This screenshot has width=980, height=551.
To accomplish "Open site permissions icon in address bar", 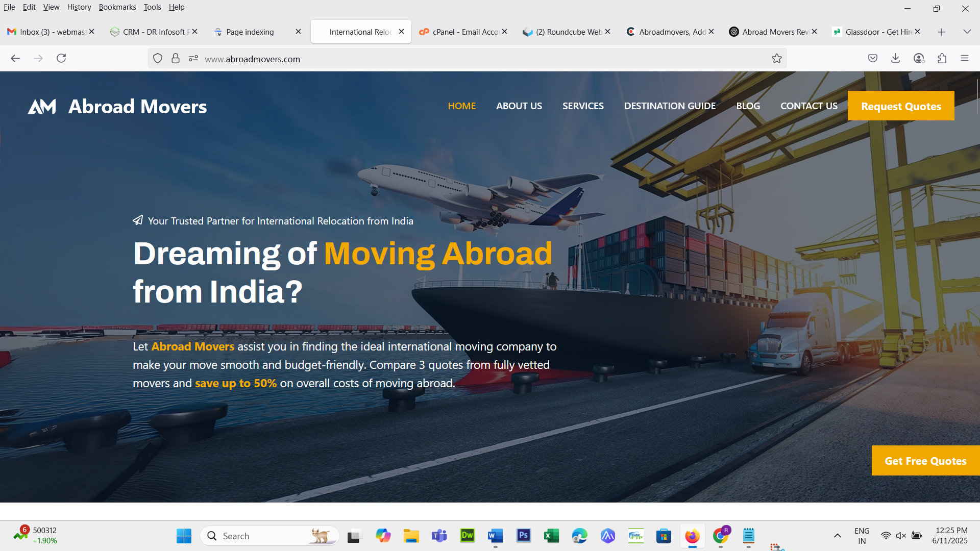I will (193, 59).
